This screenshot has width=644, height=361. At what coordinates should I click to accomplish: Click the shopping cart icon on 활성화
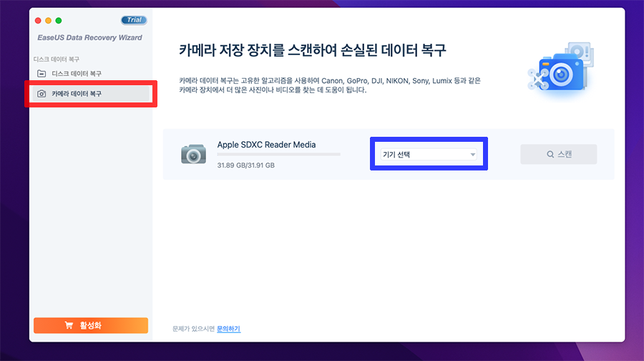tap(69, 325)
